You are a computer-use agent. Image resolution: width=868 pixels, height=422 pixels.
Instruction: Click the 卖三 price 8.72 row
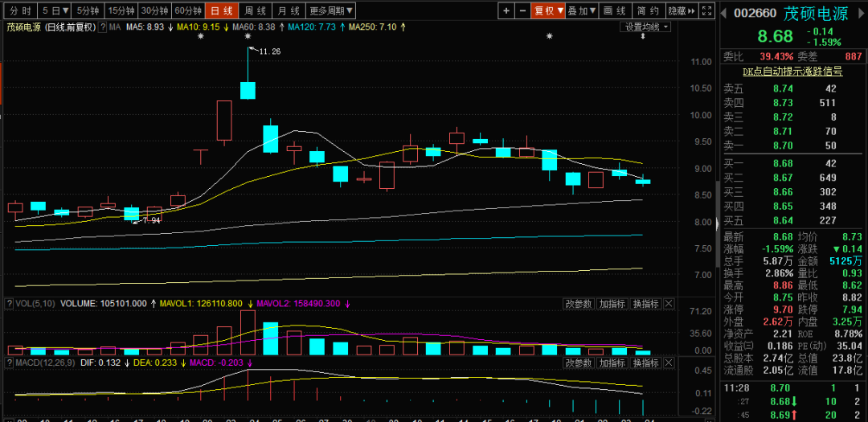click(792, 117)
